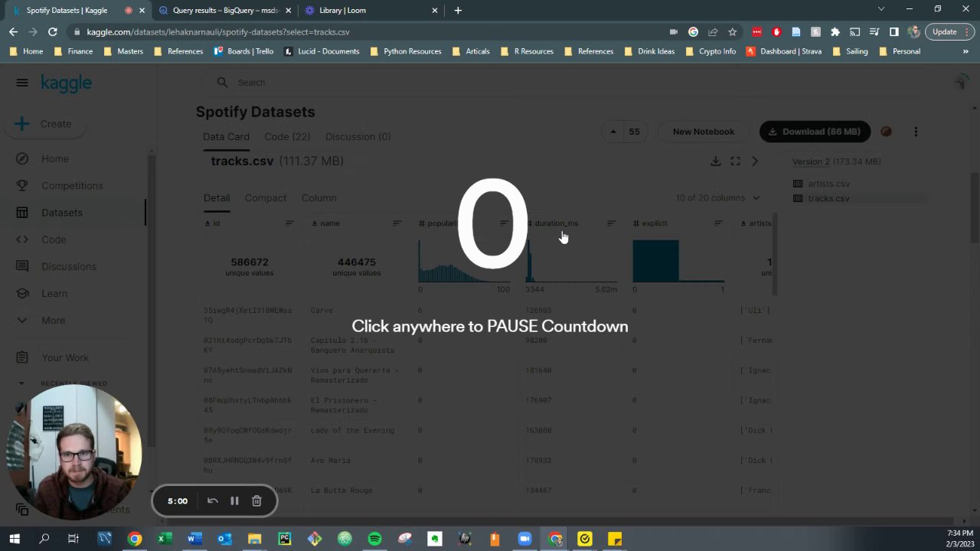Image resolution: width=980 pixels, height=551 pixels.
Task: Click the Create button
Action: click(44, 124)
